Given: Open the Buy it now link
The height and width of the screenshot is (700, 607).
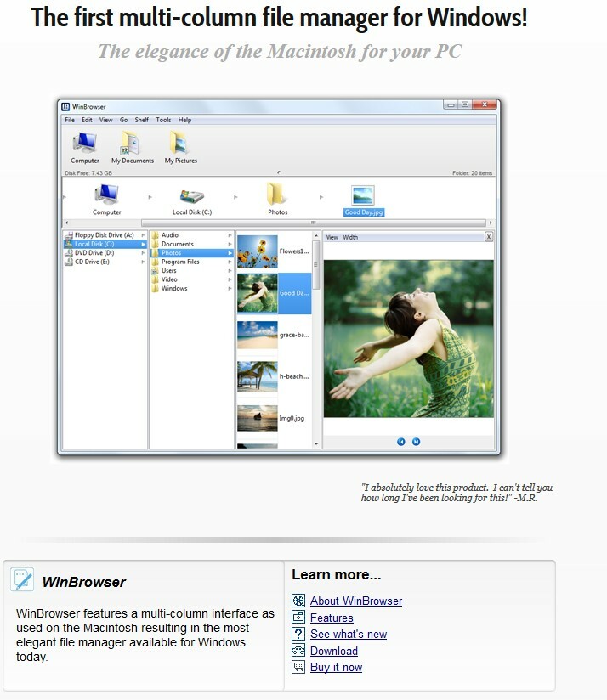Looking at the screenshot, I should pyautogui.click(x=336, y=668).
